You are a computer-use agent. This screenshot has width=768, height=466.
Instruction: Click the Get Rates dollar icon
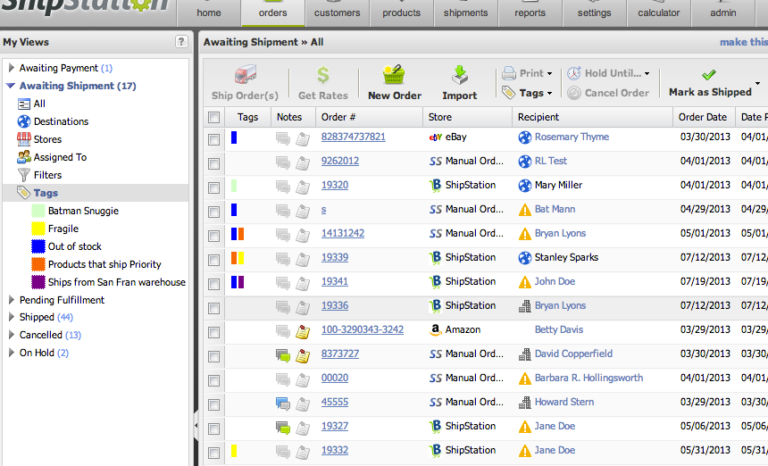click(x=322, y=76)
